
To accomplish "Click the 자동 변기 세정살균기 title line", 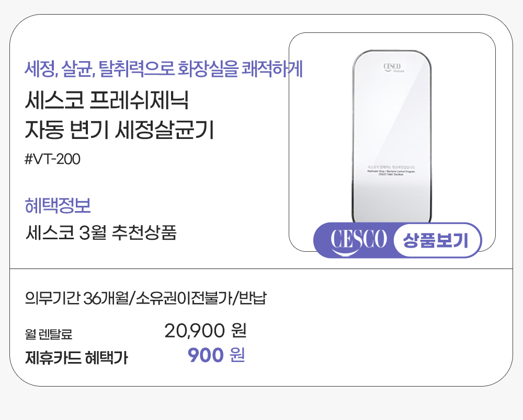I will [x=120, y=130].
